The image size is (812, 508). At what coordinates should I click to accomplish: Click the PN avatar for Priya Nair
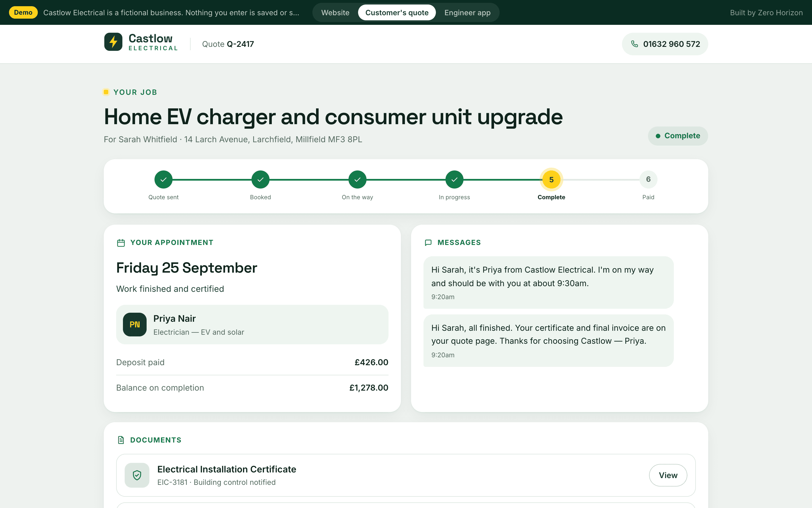[134, 325]
